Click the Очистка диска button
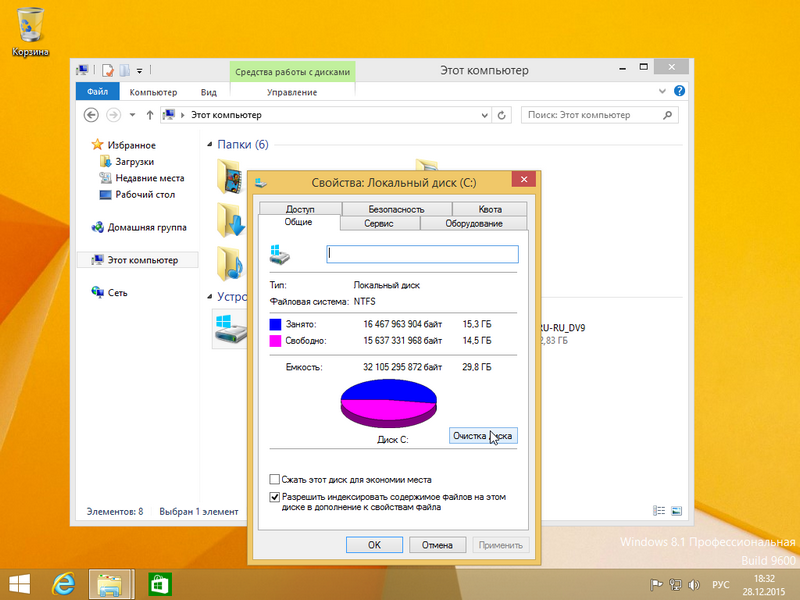 tap(483, 436)
